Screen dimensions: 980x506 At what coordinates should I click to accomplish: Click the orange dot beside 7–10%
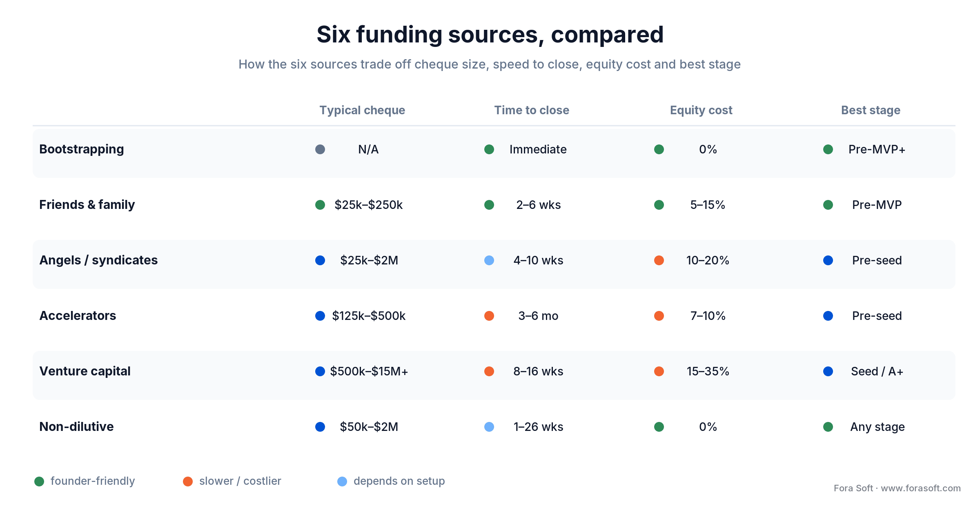[x=659, y=316]
